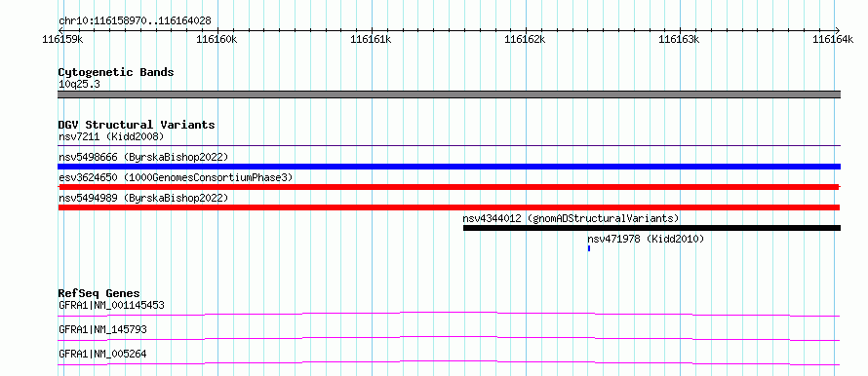Select the black nsv4344012 variant bar

pos(651,228)
